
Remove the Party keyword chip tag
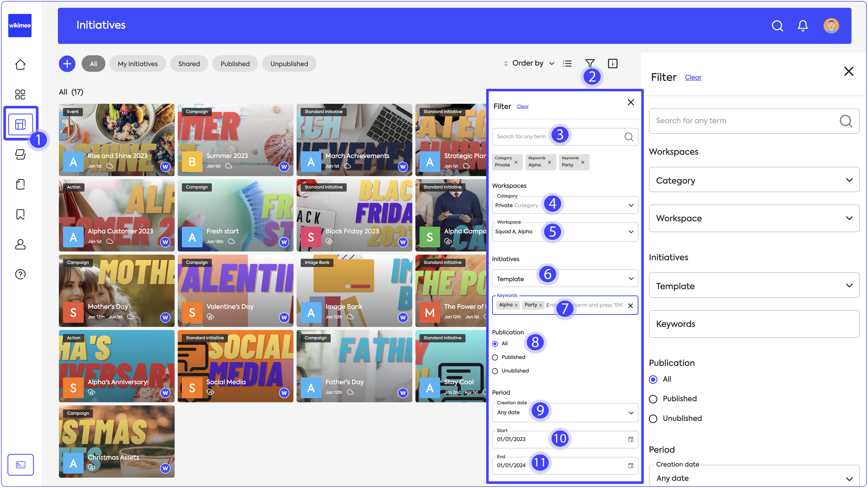point(583,162)
